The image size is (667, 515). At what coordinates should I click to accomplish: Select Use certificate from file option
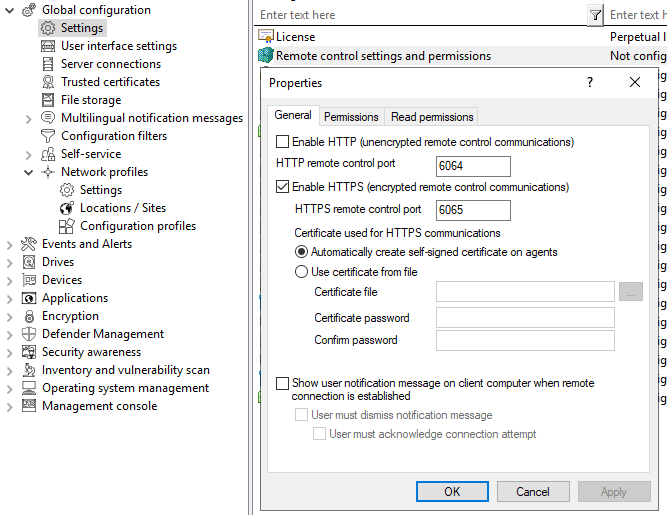tap(302, 272)
